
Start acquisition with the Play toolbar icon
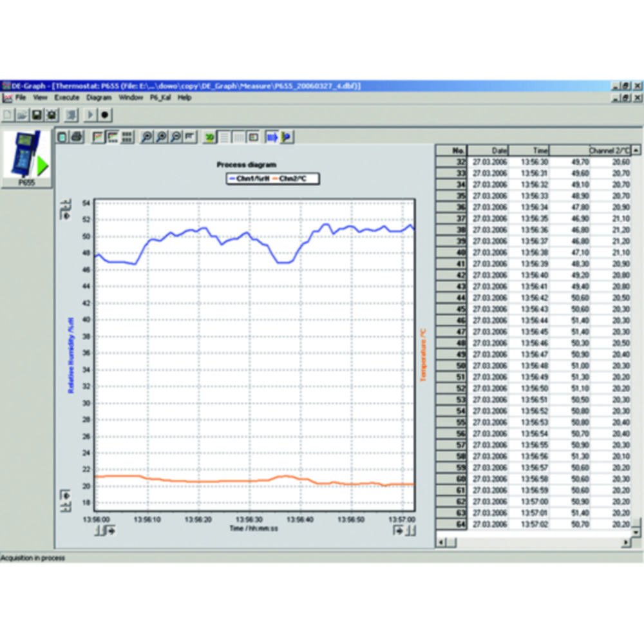pyautogui.click(x=90, y=115)
